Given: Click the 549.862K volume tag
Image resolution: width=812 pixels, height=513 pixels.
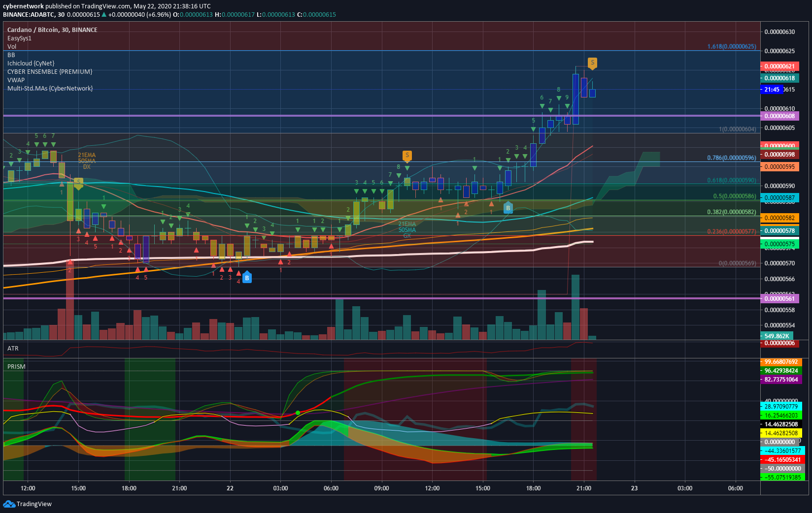Looking at the screenshot, I should click(777, 336).
